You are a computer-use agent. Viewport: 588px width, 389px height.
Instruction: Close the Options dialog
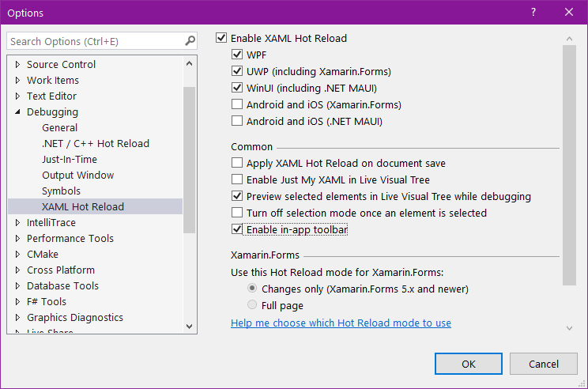[x=569, y=13]
